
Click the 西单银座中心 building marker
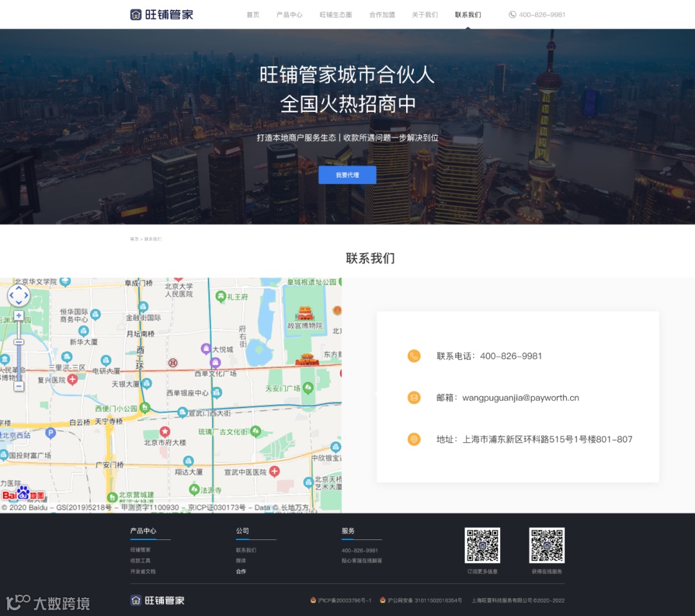click(217, 393)
